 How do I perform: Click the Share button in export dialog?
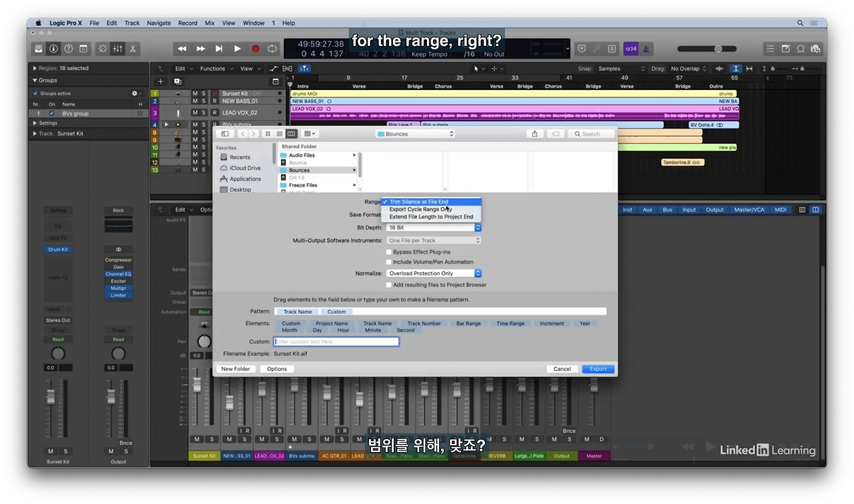(x=534, y=134)
